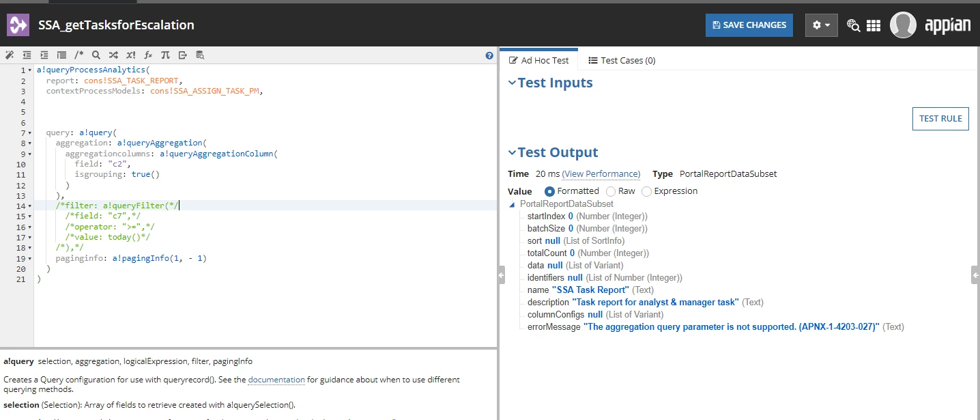Open the View Performance link
This screenshot has width=980, height=420.
click(601, 174)
